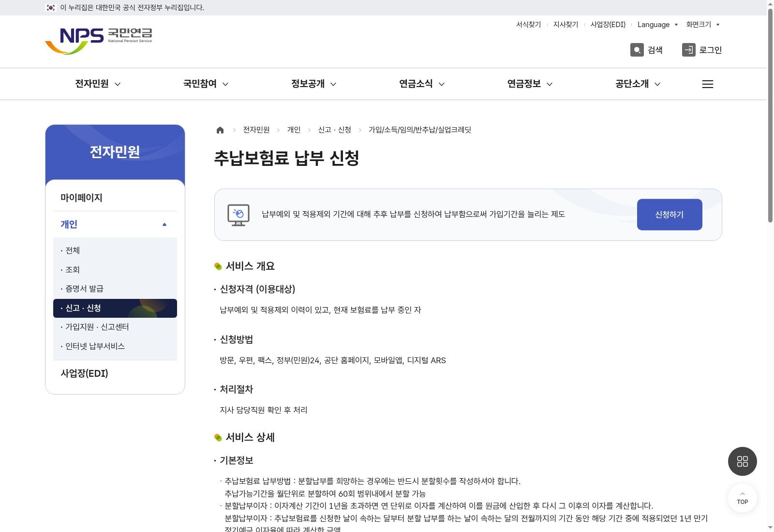Expand the 전자민원 main menu

(98, 84)
